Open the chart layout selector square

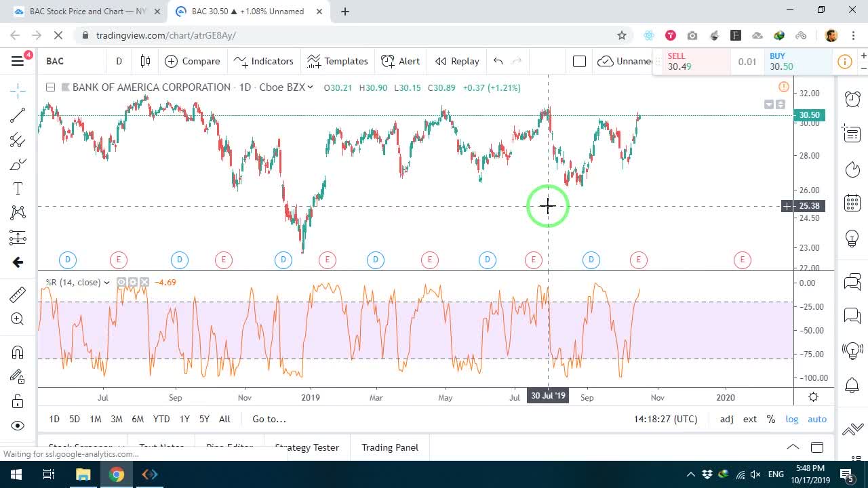click(579, 61)
